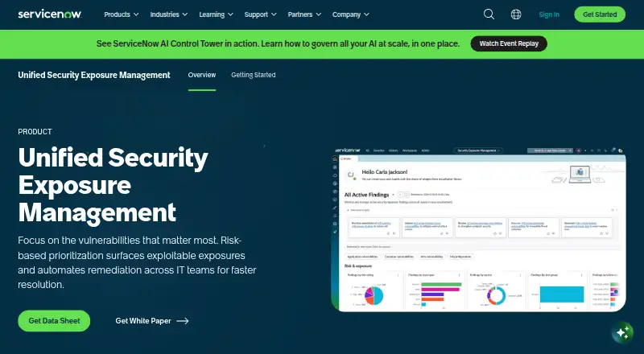Expand the Industries menu
Image resolution: width=644 pixels, height=354 pixels.
[169, 14]
